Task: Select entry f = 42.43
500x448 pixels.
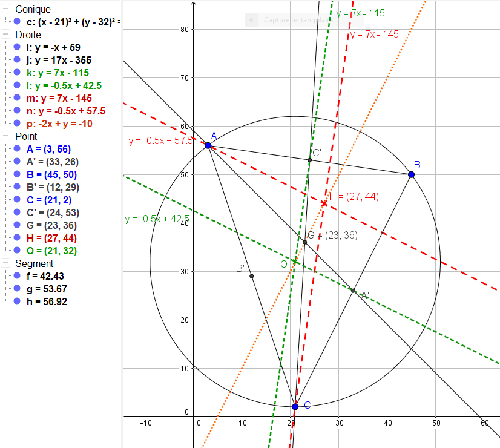Action: (x=45, y=276)
